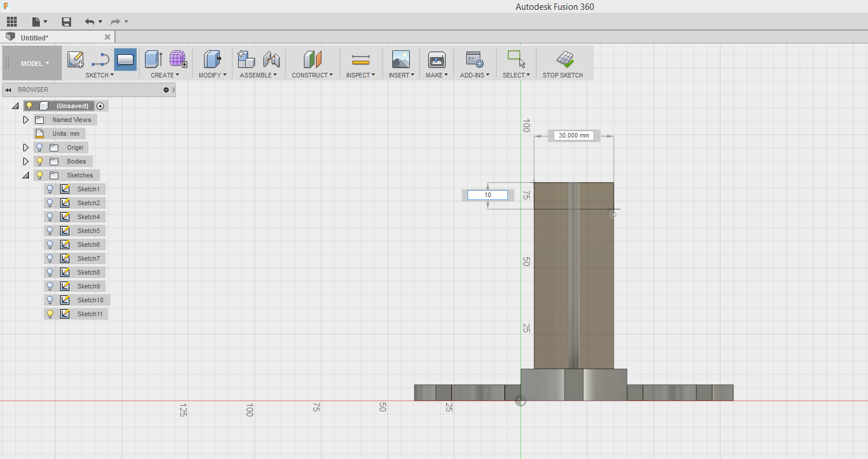Open the ASSEMBLE menu
Viewport: 868px width, 459px height.
258,75
